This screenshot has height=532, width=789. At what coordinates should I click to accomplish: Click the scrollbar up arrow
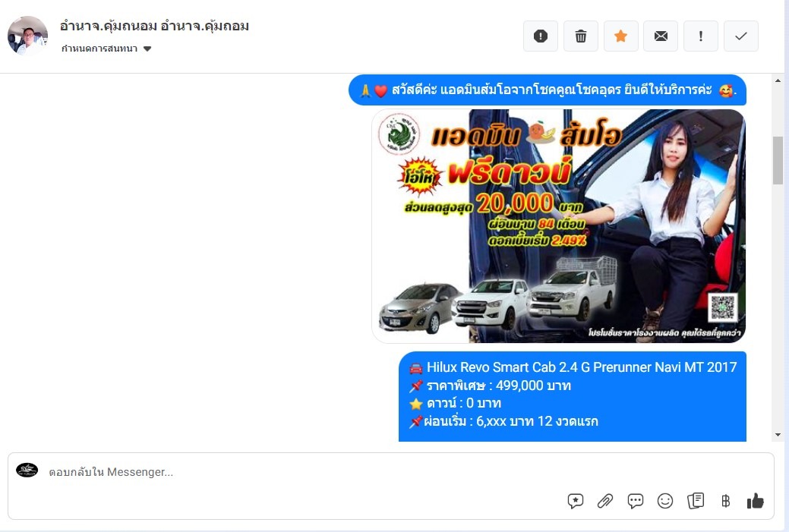pos(778,80)
